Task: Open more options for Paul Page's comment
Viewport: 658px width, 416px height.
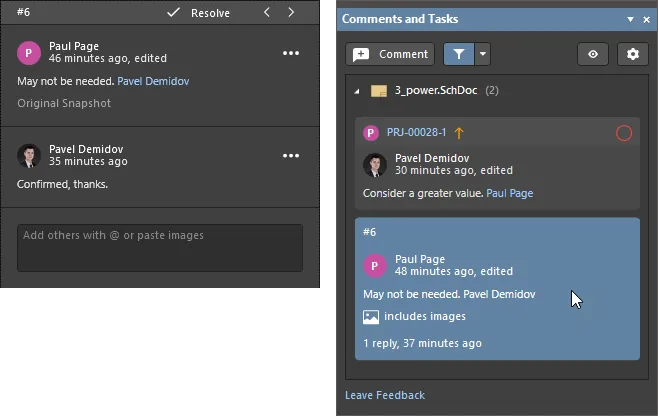Action: (x=291, y=53)
